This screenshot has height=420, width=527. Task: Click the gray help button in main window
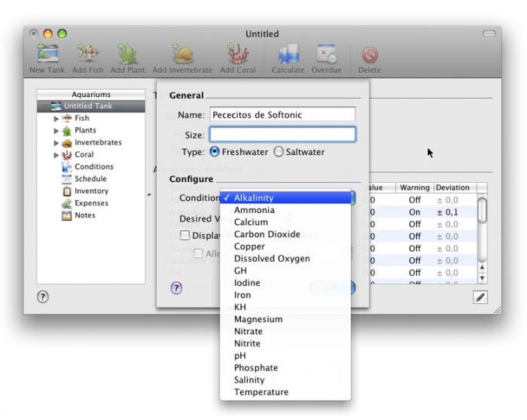point(43,297)
